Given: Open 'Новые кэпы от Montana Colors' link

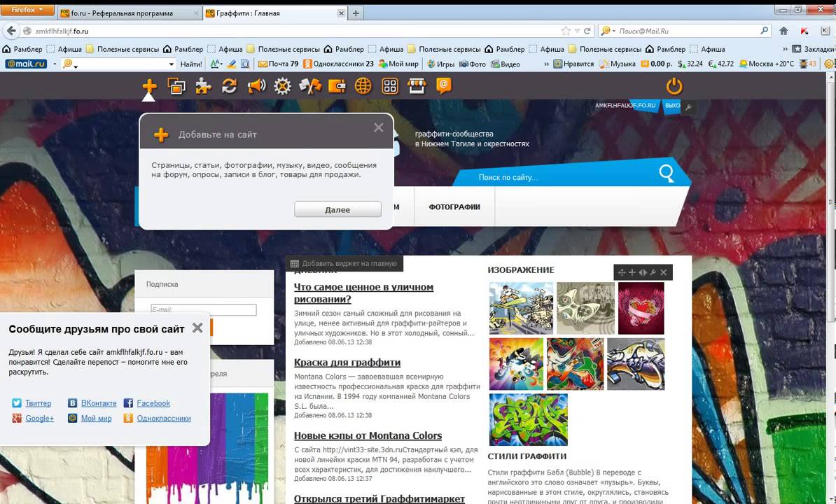Looking at the screenshot, I should (368, 435).
